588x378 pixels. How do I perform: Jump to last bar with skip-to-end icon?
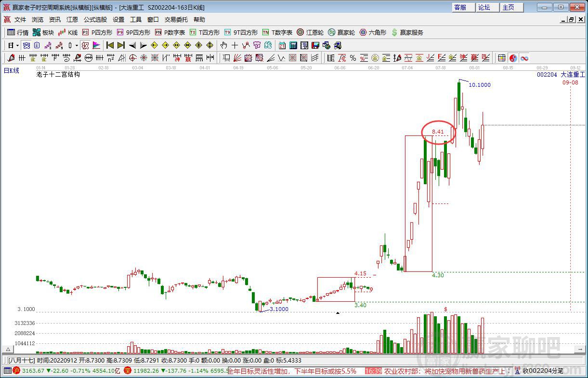121,45
